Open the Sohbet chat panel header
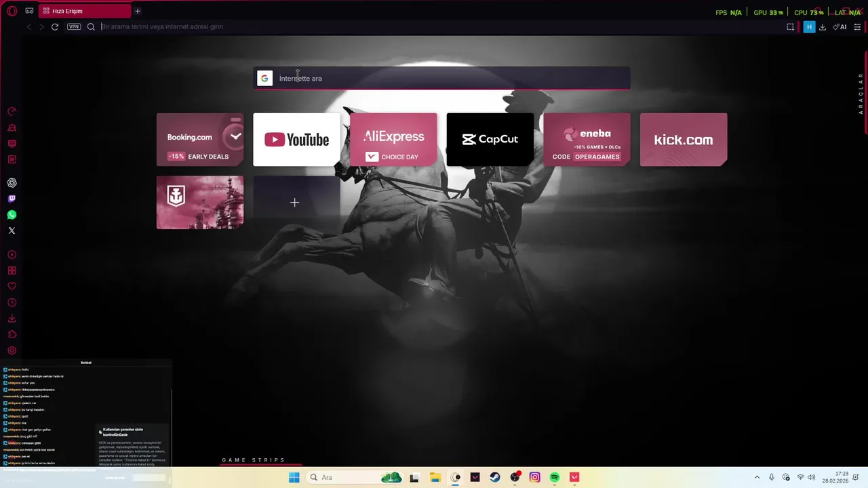Screen dimensions: 868x488 click(86, 363)
